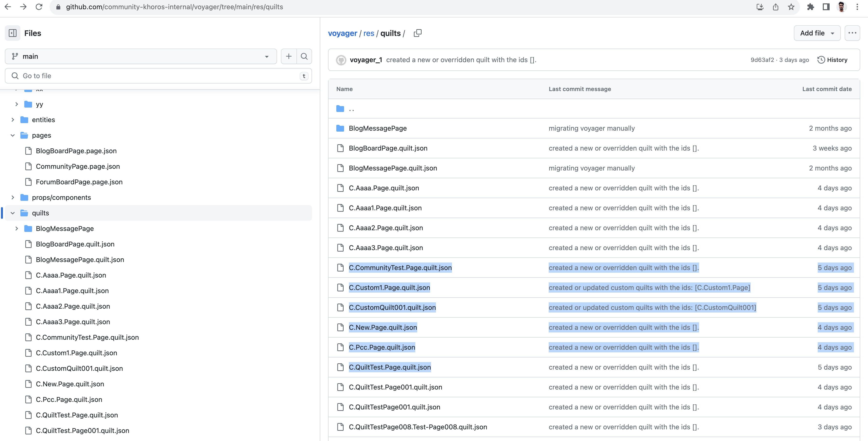Click the Name column header

pos(344,89)
